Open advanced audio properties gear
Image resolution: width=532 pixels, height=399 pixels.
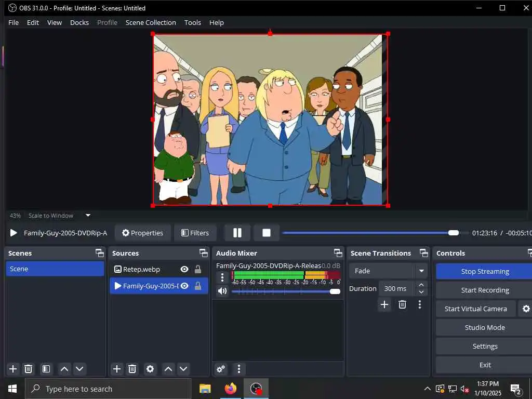pos(220,369)
